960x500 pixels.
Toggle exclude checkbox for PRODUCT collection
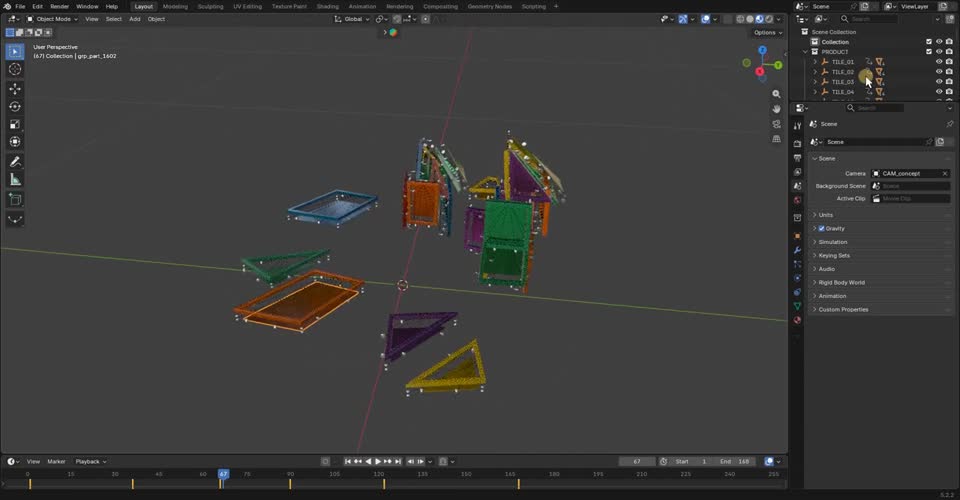click(x=929, y=52)
